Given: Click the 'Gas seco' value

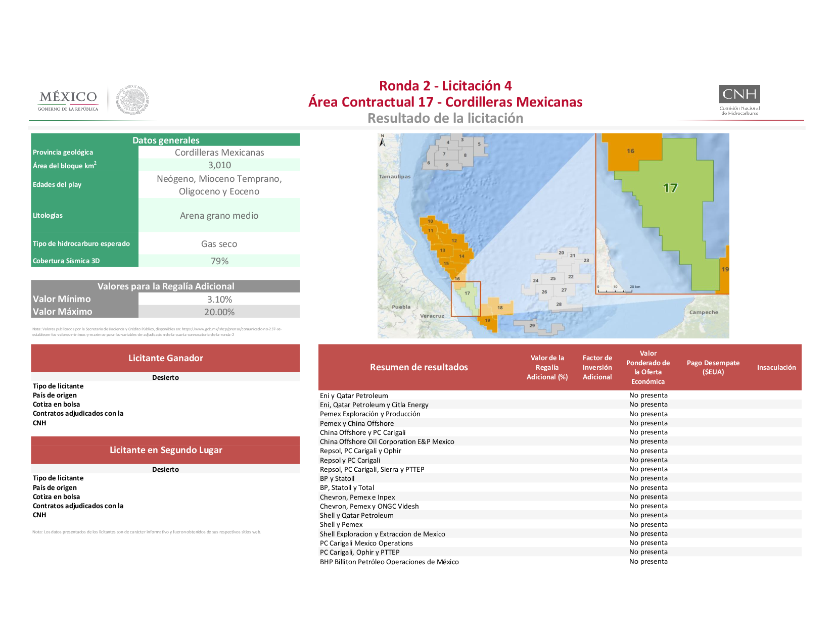Looking at the screenshot, I should coord(219,244).
